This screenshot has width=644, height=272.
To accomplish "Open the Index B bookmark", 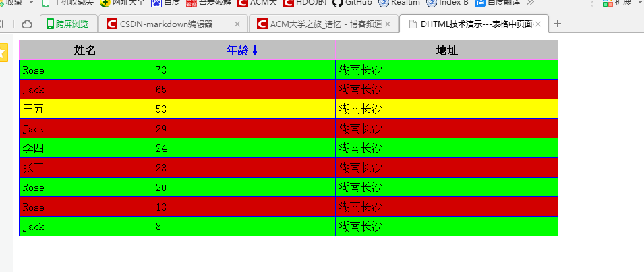I will coord(447,3).
